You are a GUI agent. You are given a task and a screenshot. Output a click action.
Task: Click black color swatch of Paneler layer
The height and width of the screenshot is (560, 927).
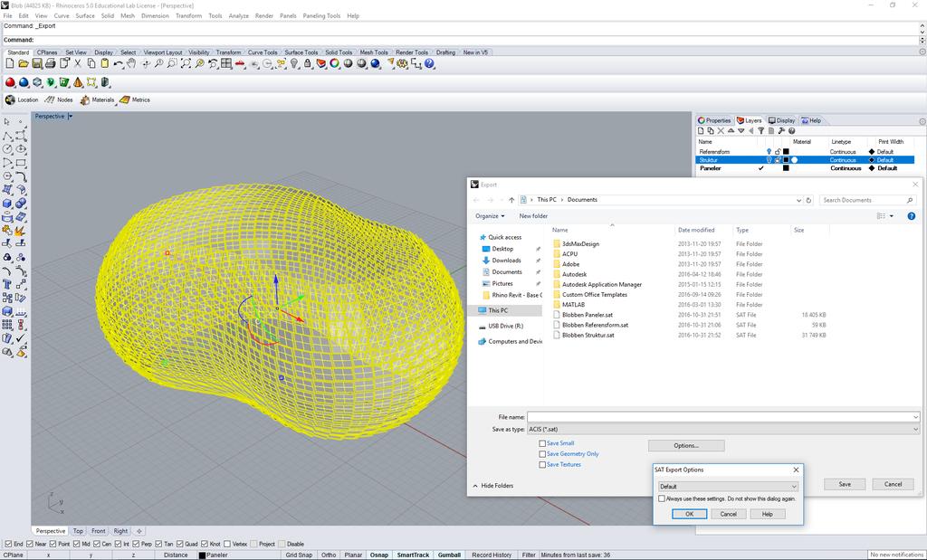click(786, 168)
